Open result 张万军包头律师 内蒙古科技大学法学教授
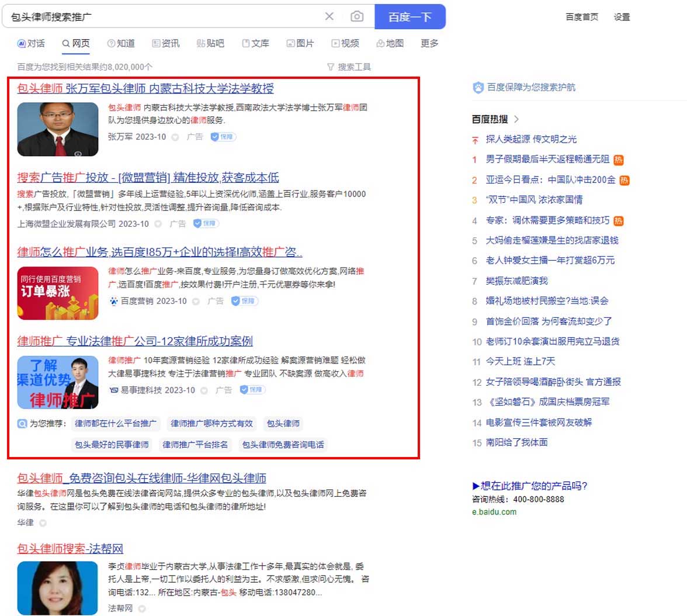 (x=145, y=88)
